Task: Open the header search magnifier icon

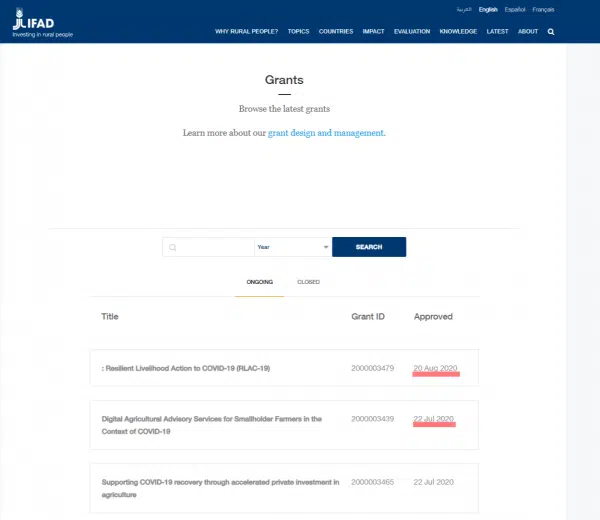Action: (x=551, y=31)
